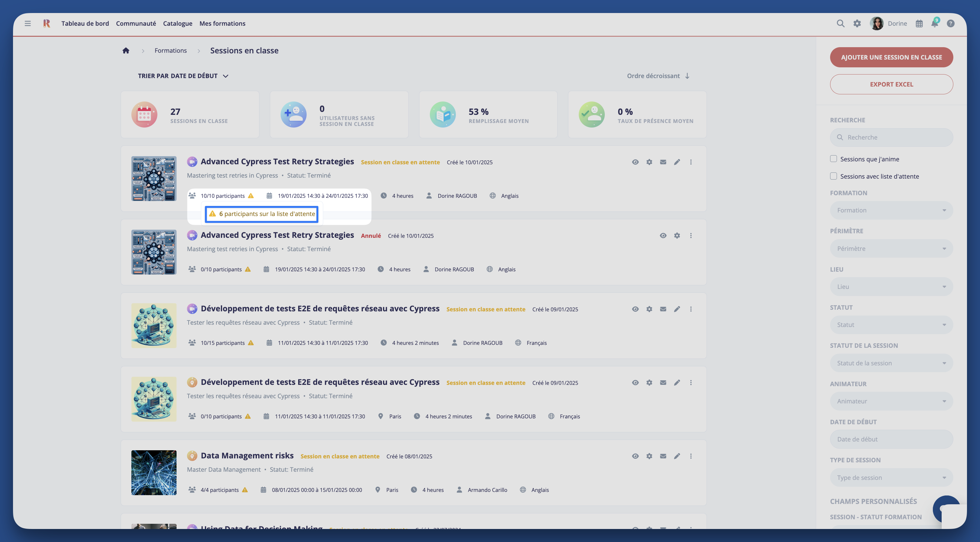Screen dimensions: 980x542
Task: Open settings gear of the Annulé session
Action: coord(677,236)
